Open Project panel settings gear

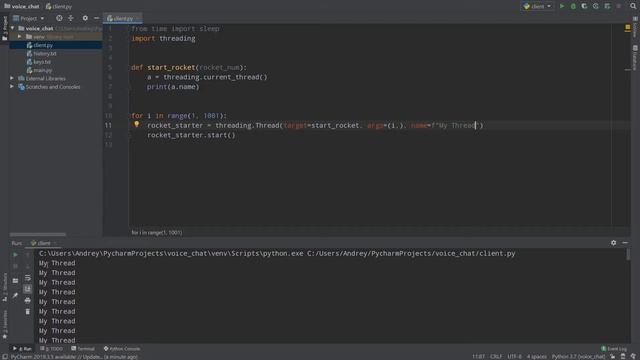click(x=85, y=18)
